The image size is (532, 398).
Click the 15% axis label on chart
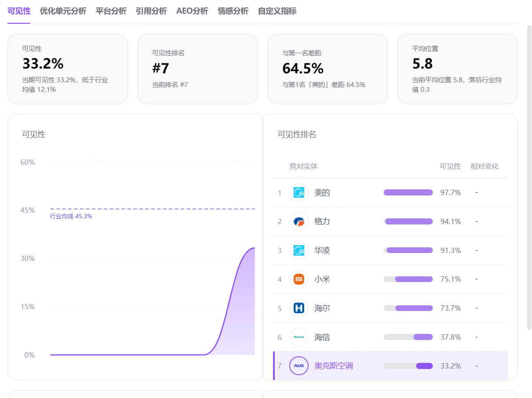[28, 307]
